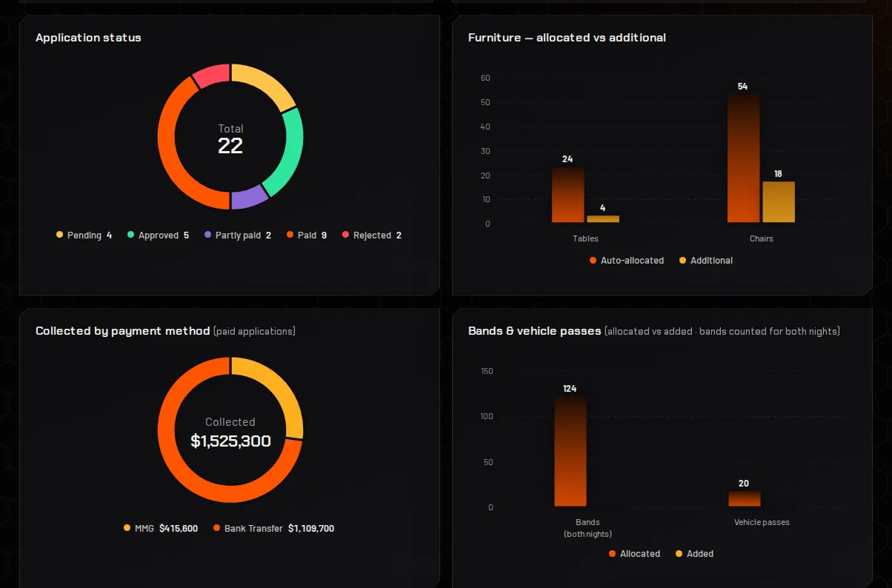Click the Chairs additional bar labeled 18

pos(779,201)
